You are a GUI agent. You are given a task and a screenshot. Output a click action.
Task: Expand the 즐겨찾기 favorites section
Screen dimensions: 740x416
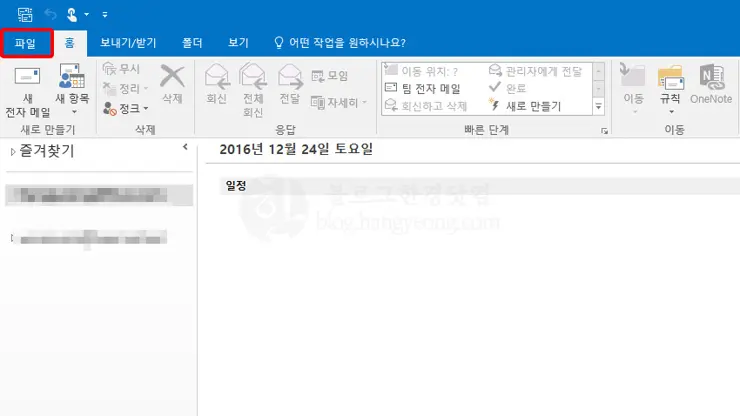tap(13, 152)
